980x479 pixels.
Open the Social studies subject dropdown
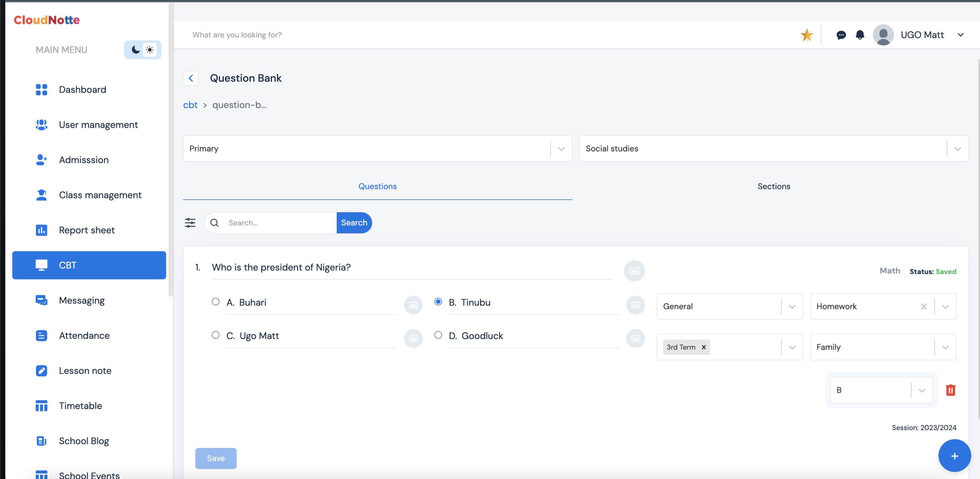coord(957,149)
